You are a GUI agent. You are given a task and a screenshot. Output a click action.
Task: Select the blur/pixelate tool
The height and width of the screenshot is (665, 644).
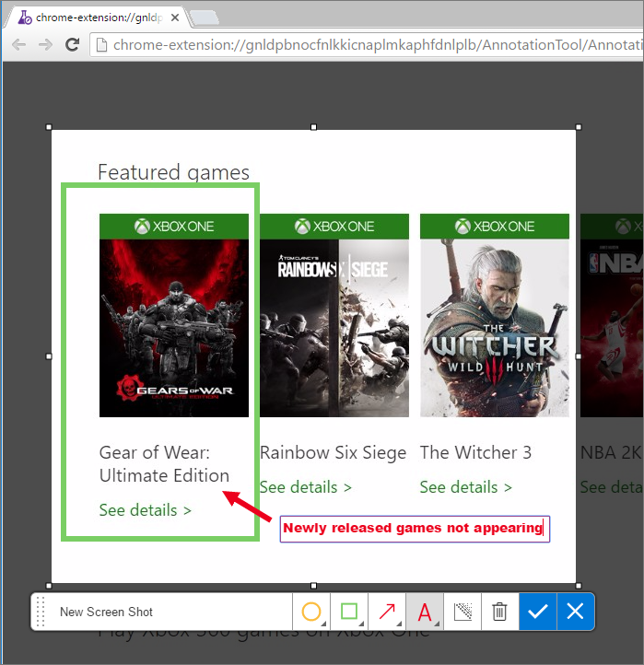click(x=463, y=612)
